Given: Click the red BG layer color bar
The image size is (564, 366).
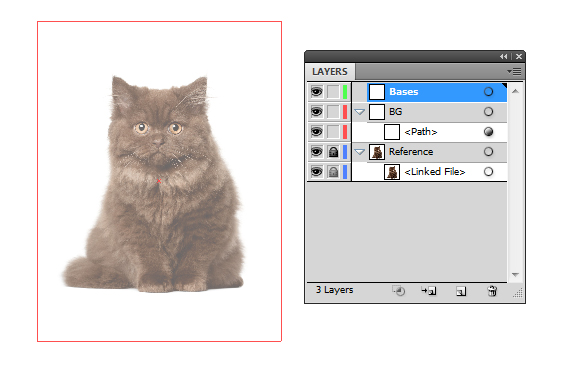Looking at the screenshot, I should coord(345,112).
